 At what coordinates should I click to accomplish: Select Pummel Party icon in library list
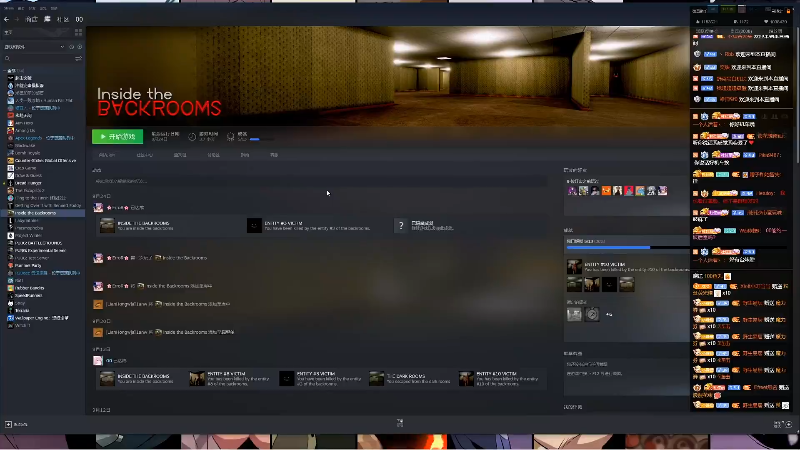[x=10, y=265]
